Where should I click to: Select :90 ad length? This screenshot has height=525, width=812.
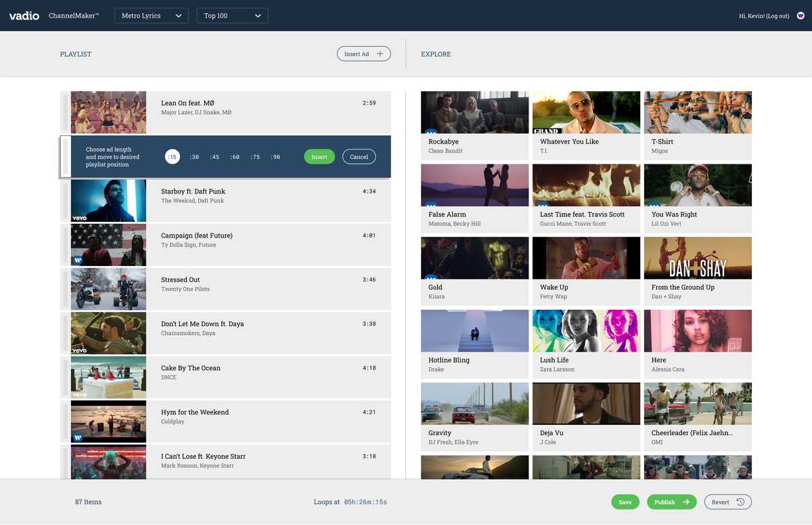[275, 157]
